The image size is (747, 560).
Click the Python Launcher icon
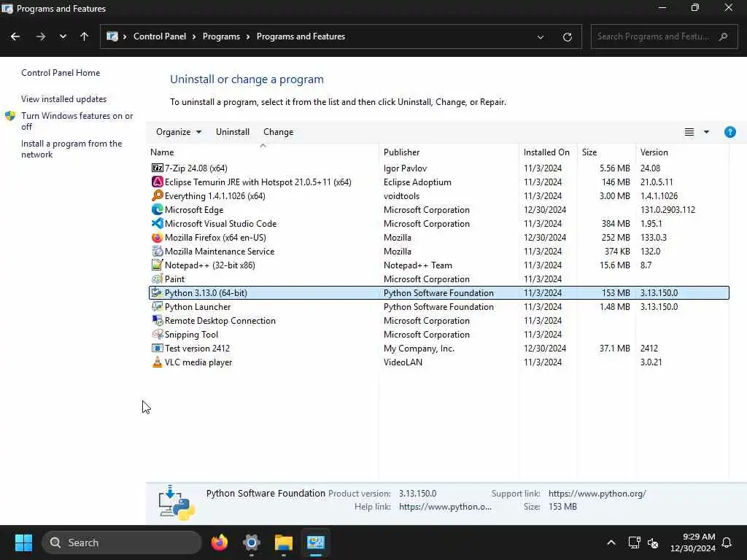[x=157, y=306]
